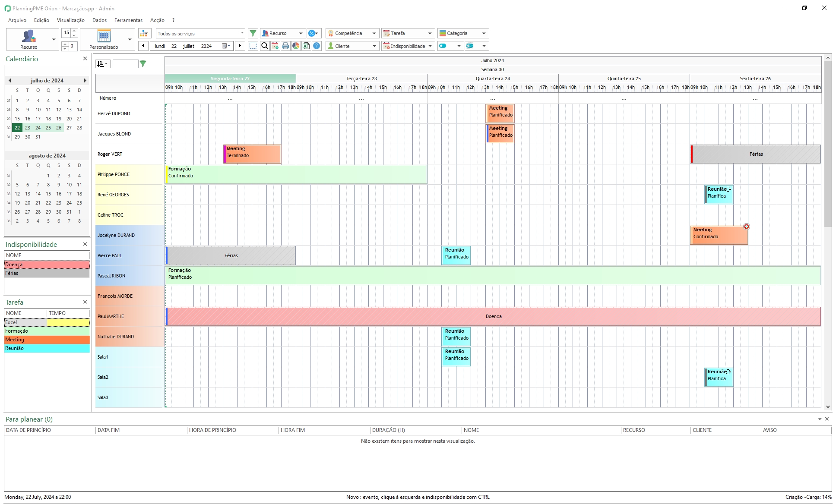Click Roger VERT's Meeting Terminado event
Screen dimensions: 836x504
click(x=252, y=154)
